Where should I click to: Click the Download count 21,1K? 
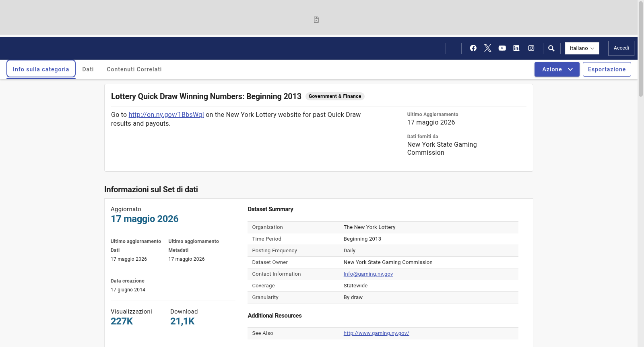(x=182, y=321)
